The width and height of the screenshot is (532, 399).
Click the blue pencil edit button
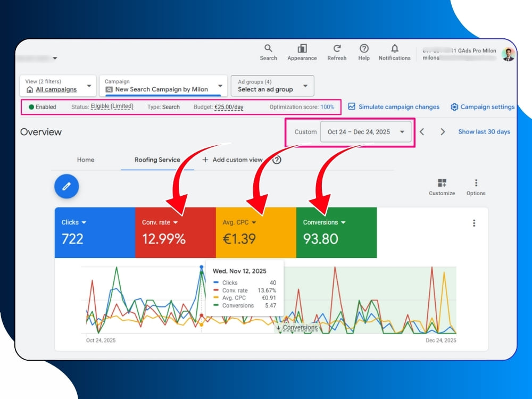(66, 186)
